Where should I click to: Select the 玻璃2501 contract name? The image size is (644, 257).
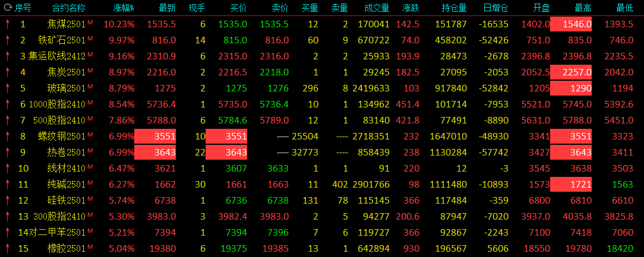[x=66, y=88]
